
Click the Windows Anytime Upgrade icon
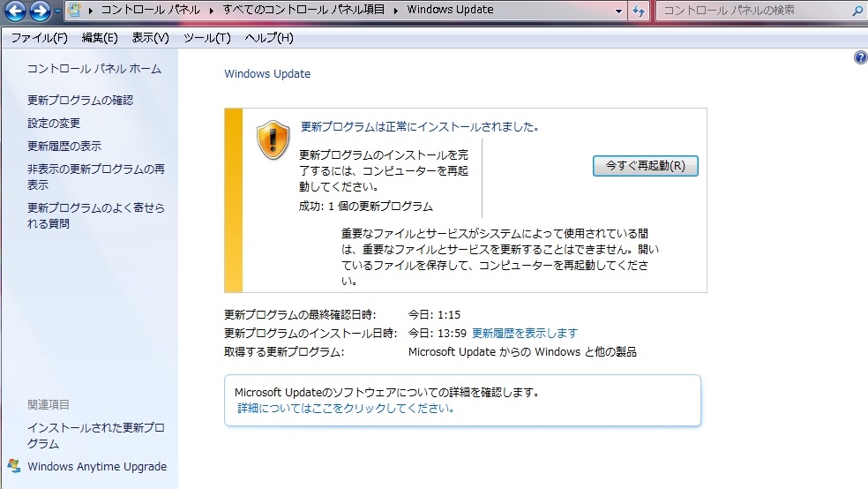click(x=14, y=466)
